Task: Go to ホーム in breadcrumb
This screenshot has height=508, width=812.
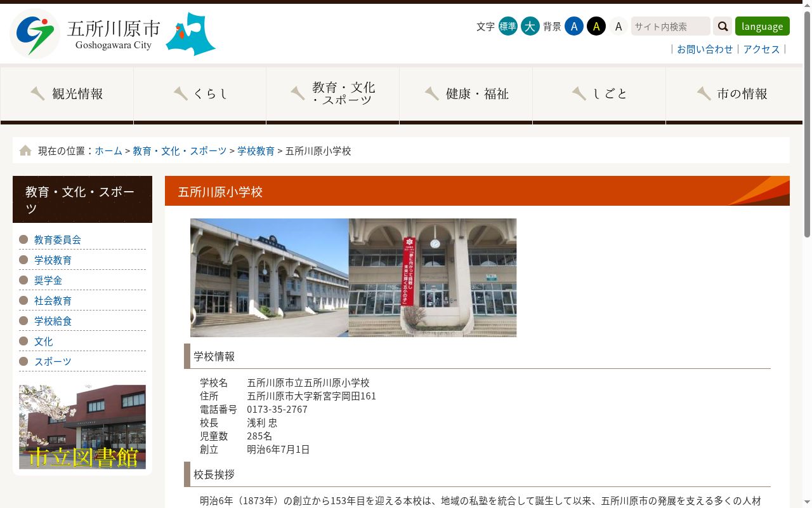Action: pyautogui.click(x=108, y=150)
